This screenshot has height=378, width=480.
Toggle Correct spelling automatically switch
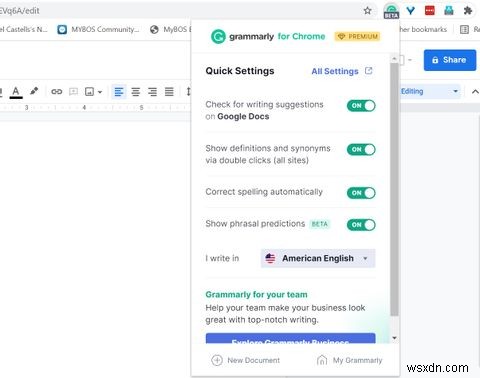coord(361,193)
